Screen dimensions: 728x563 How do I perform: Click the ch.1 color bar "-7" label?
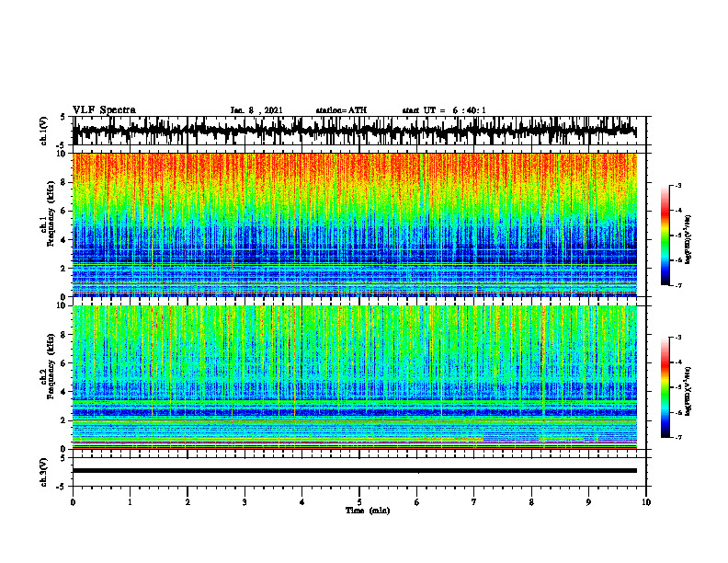(678, 285)
